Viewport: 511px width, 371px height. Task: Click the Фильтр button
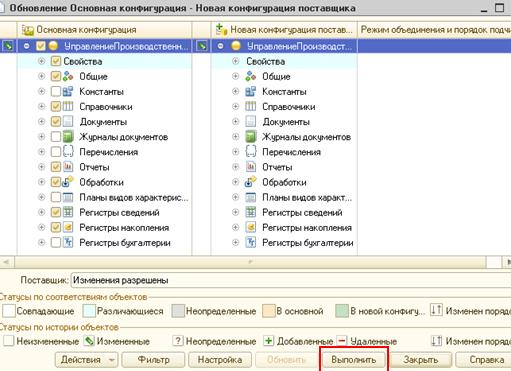pyautogui.click(x=153, y=360)
